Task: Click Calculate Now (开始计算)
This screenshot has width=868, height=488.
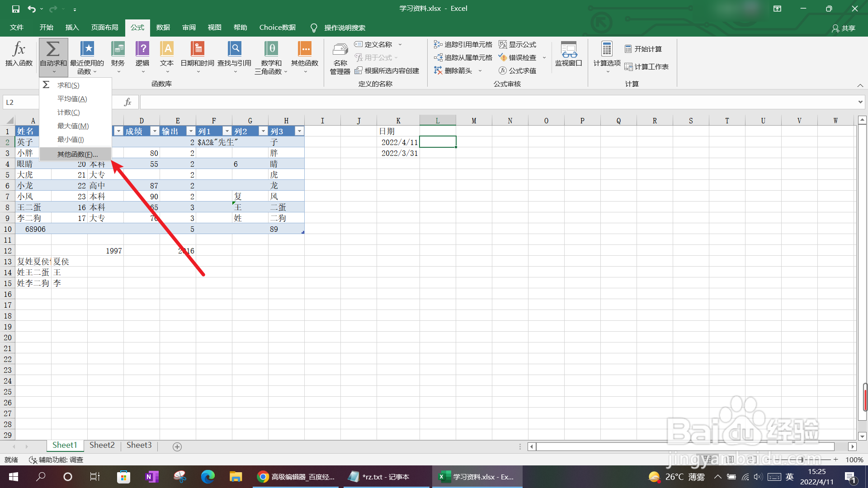Action: [643, 49]
